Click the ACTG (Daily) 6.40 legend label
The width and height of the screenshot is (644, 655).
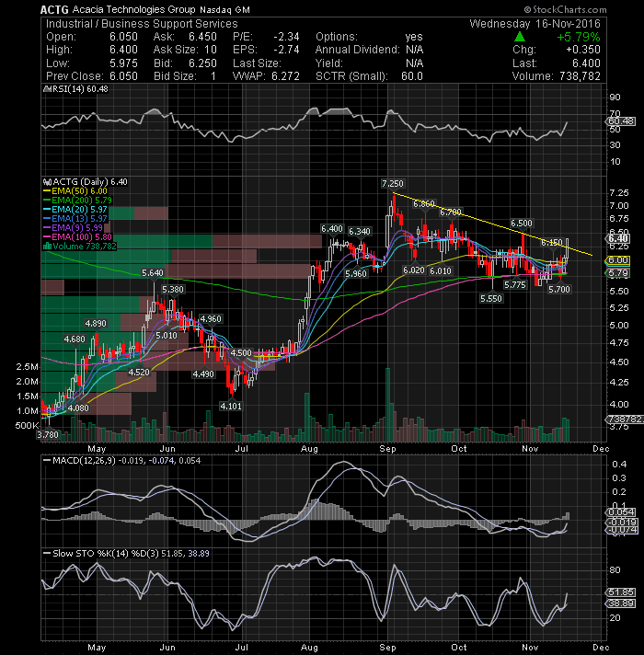pyautogui.click(x=86, y=182)
